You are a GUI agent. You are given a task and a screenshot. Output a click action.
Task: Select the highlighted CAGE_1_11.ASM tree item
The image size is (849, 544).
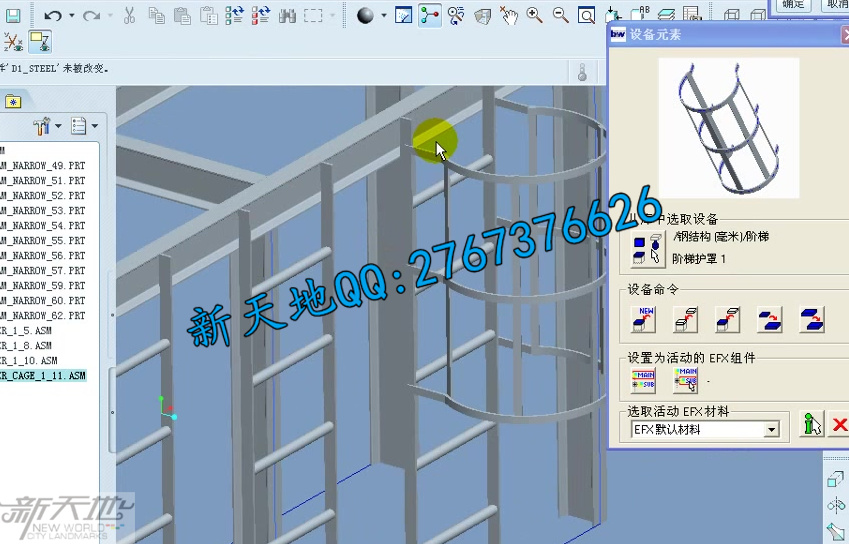click(43, 376)
